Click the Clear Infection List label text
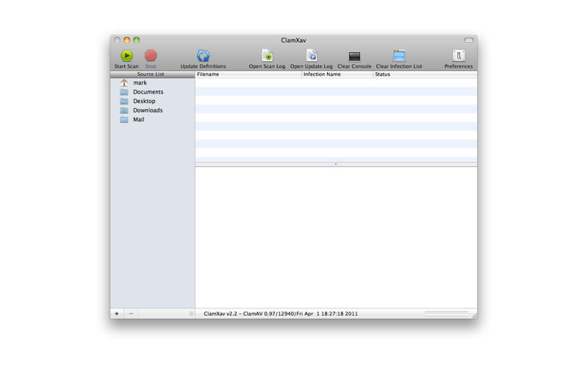The width and height of the screenshot is (588, 368). 399,66
